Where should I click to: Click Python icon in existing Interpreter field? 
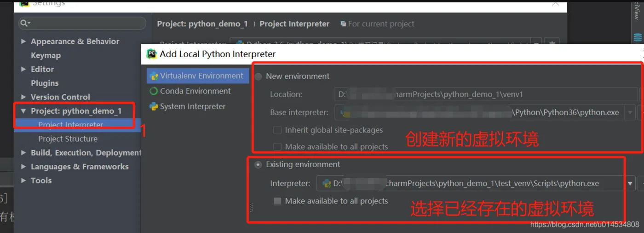pos(327,183)
